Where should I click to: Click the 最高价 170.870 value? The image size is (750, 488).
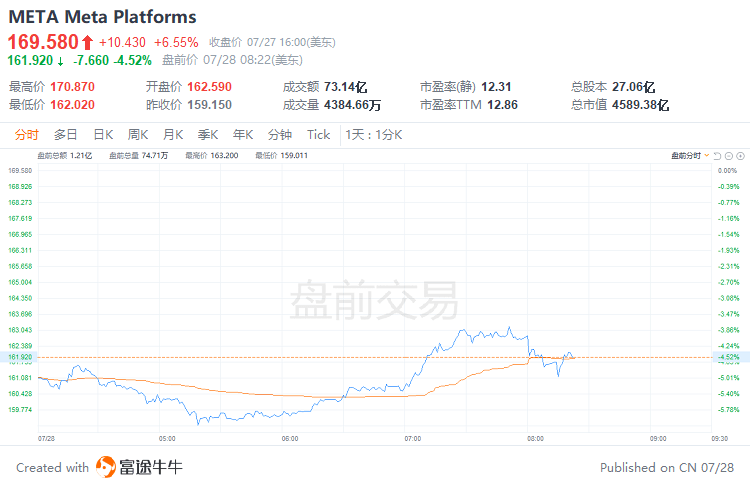(x=73, y=87)
